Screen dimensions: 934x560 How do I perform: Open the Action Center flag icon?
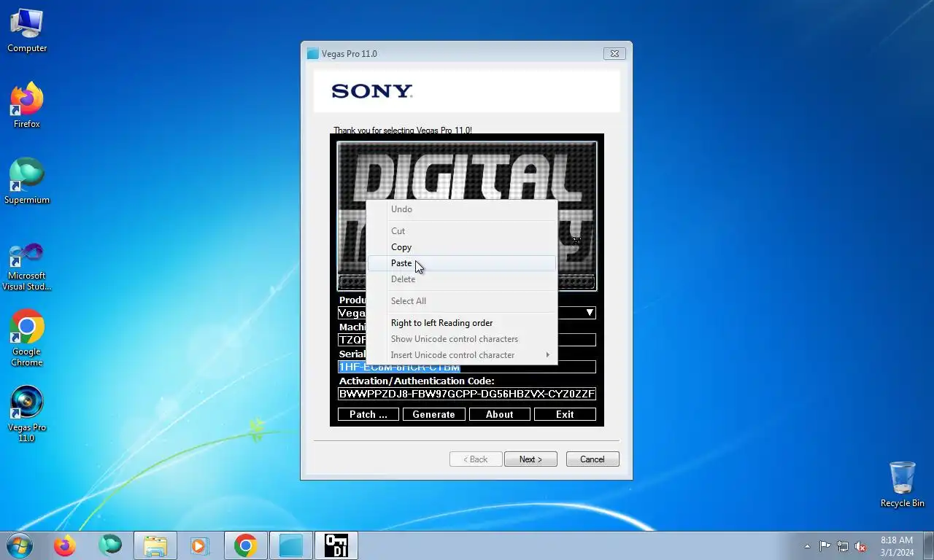coord(825,546)
